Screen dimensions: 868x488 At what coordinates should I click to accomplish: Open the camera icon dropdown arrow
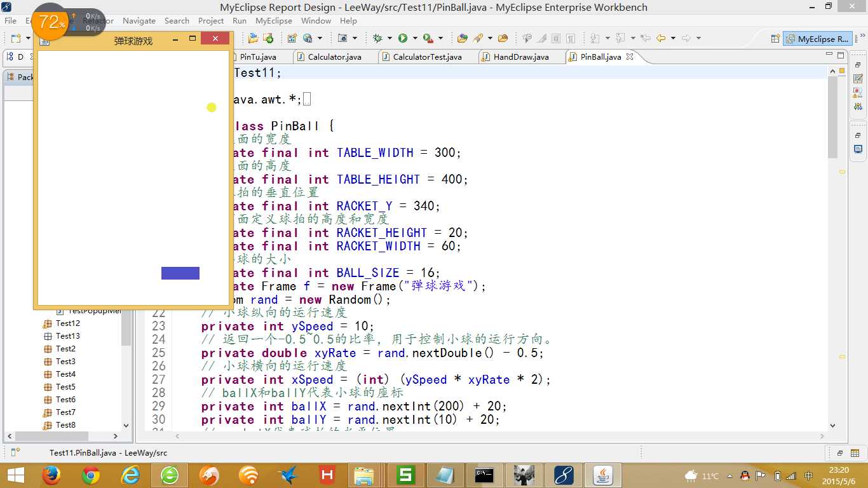pos(355,39)
